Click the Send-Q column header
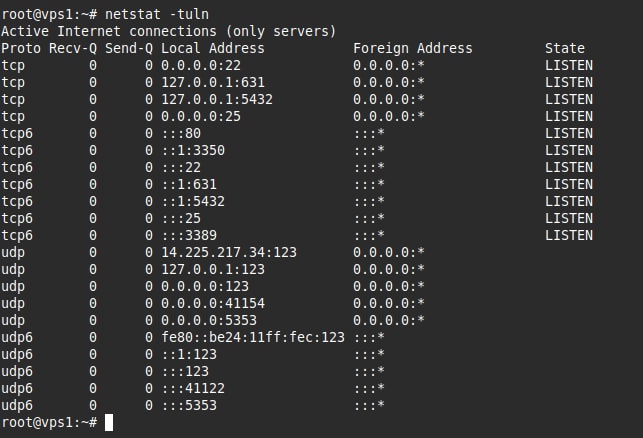The width and height of the screenshot is (643, 438). click(129, 48)
